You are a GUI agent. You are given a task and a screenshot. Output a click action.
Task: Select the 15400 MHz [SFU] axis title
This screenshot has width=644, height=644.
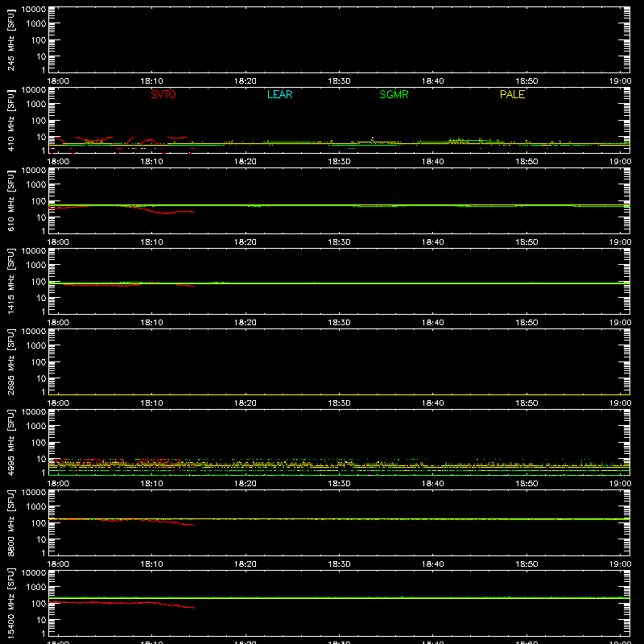point(10,603)
